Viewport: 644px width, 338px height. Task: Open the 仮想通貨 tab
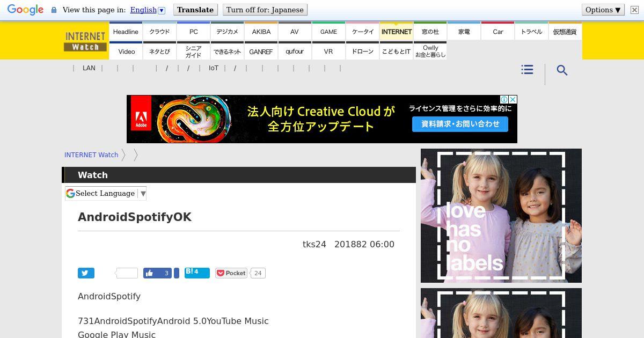pos(565,31)
